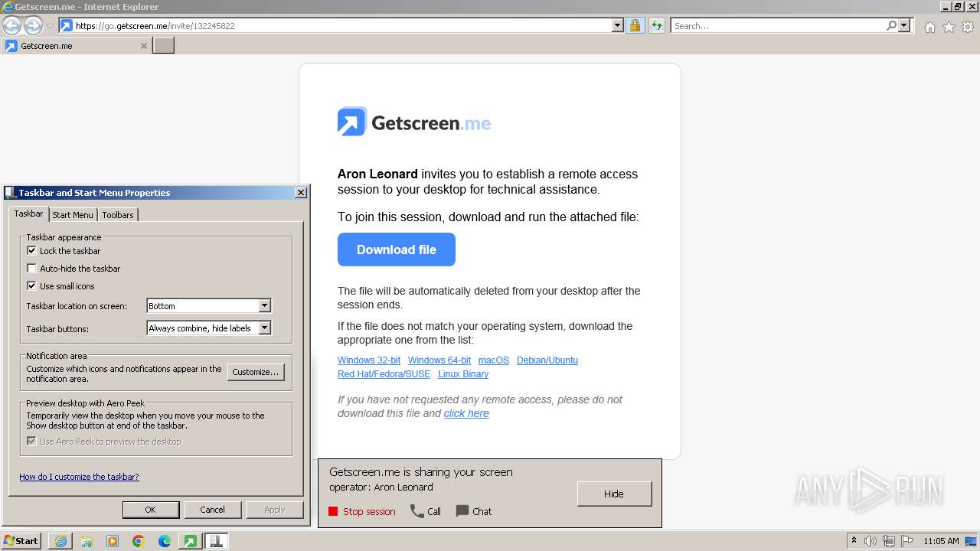Launch Google Chrome from taskbar
This screenshot has width=980, height=551.
[x=139, y=541]
